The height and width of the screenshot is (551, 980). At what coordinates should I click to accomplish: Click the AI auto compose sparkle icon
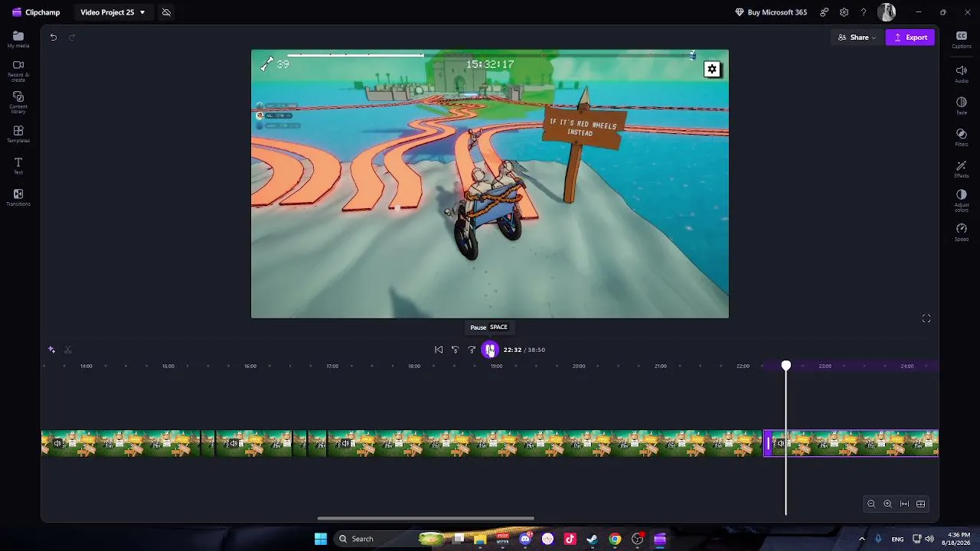click(x=51, y=350)
